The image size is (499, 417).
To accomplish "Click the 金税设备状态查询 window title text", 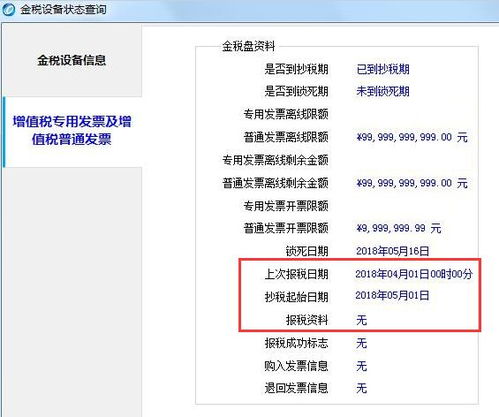I will 63,9.
